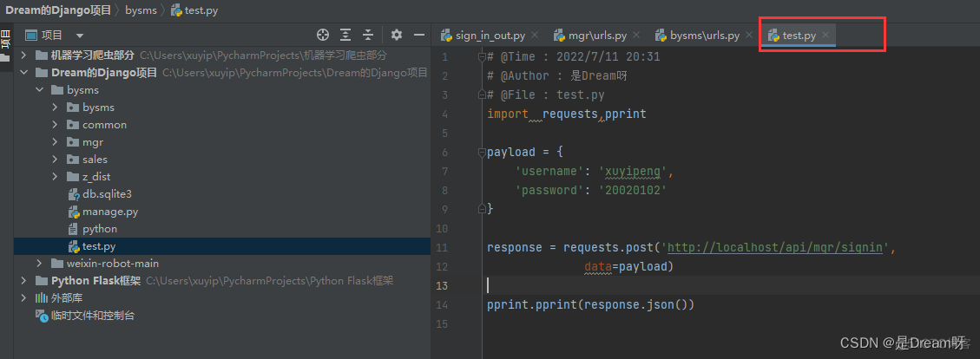This screenshot has height=359, width=980.
Task: Click pprint.pprint(response.json()) line
Action: pyautogui.click(x=590, y=304)
